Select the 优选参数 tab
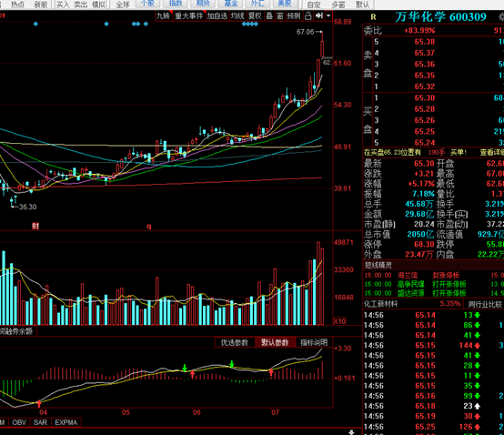The image size is (504, 435). pos(235,342)
